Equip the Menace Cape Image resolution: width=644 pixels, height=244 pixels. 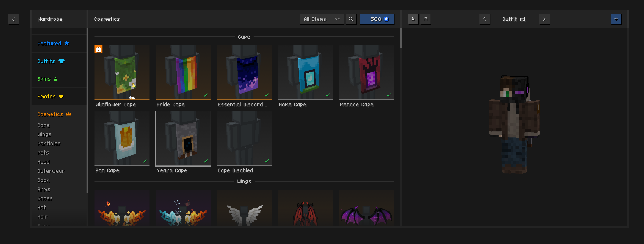point(366,72)
